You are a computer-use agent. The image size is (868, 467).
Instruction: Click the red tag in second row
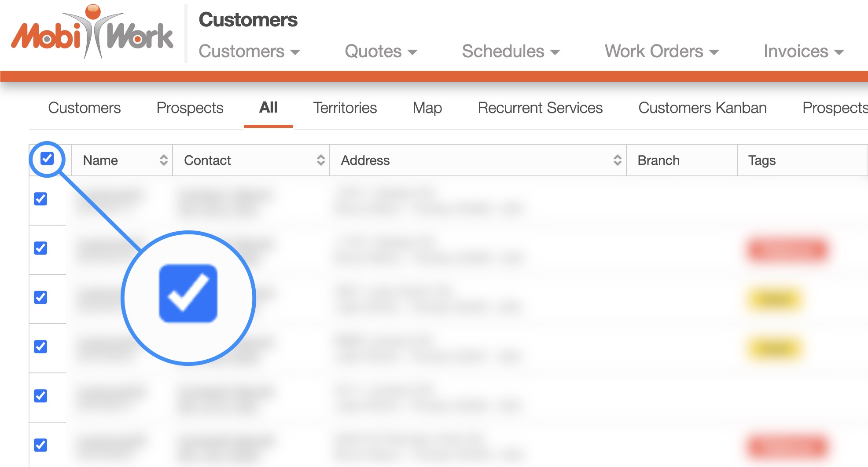tap(787, 250)
